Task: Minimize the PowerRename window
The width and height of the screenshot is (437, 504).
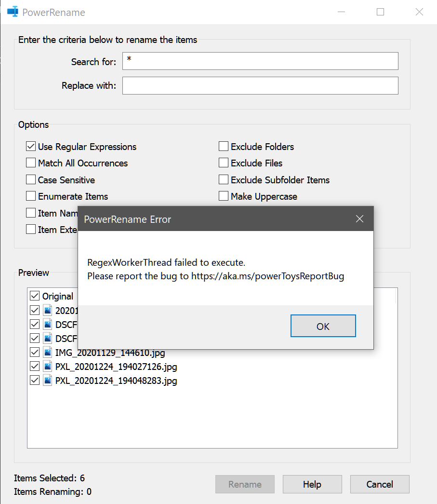Action: point(341,12)
